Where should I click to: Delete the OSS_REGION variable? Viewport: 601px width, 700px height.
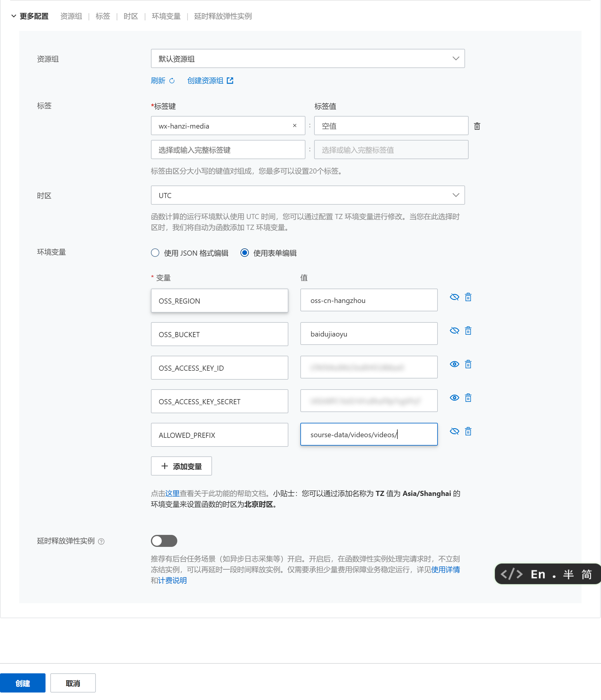click(468, 297)
